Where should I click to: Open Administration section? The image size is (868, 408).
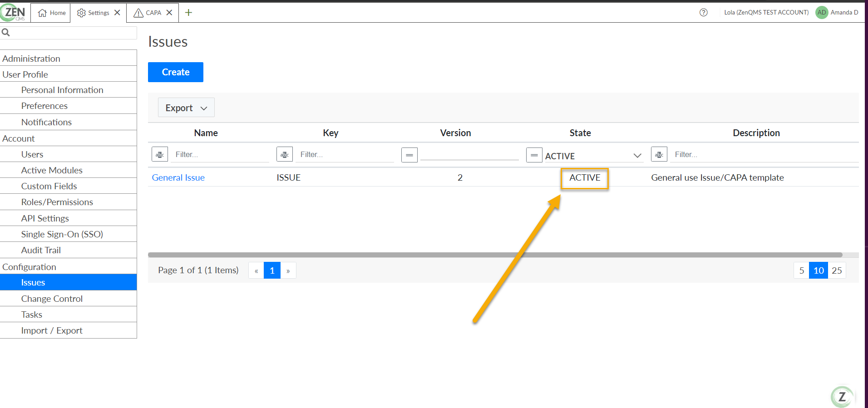[x=68, y=58]
